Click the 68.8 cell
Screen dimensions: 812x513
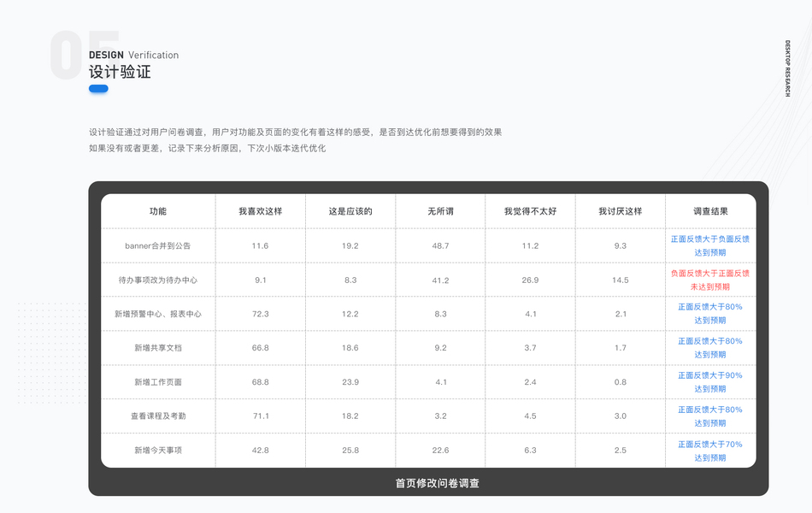point(261,382)
